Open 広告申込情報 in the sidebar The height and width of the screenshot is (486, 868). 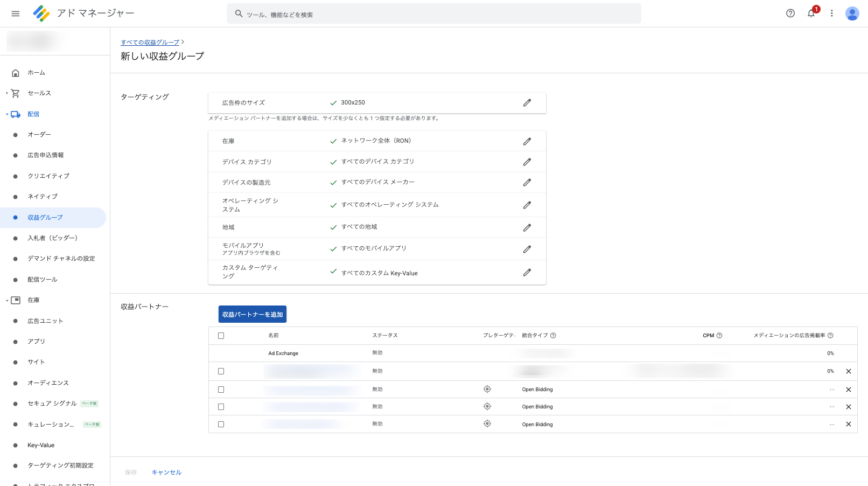46,155
